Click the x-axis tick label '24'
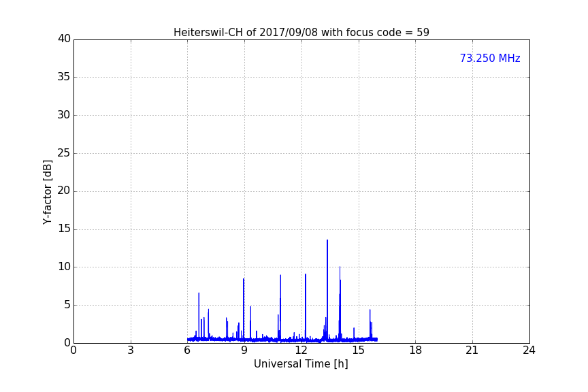Screen dimensions: 588x392 (529, 350)
